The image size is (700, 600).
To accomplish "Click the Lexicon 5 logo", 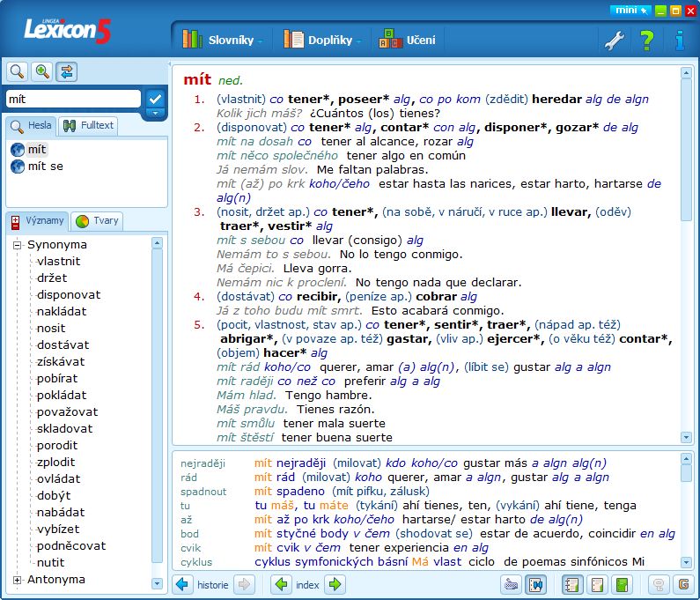I will tap(67, 30).
